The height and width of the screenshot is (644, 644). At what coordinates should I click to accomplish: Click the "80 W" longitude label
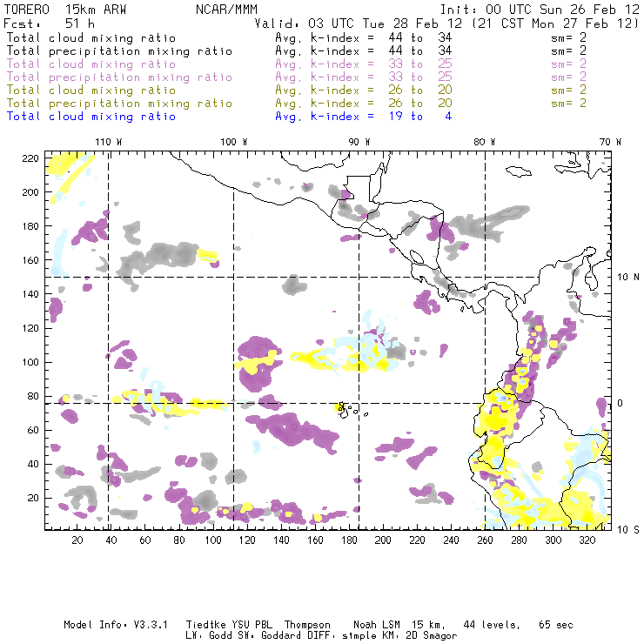point(485,142)
